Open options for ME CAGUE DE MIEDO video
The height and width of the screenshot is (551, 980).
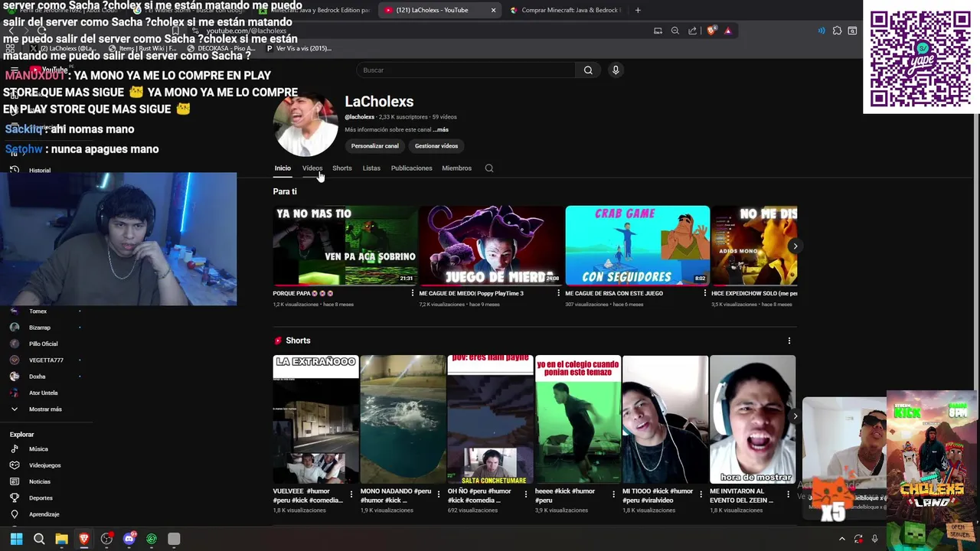(x=558, y=293)
